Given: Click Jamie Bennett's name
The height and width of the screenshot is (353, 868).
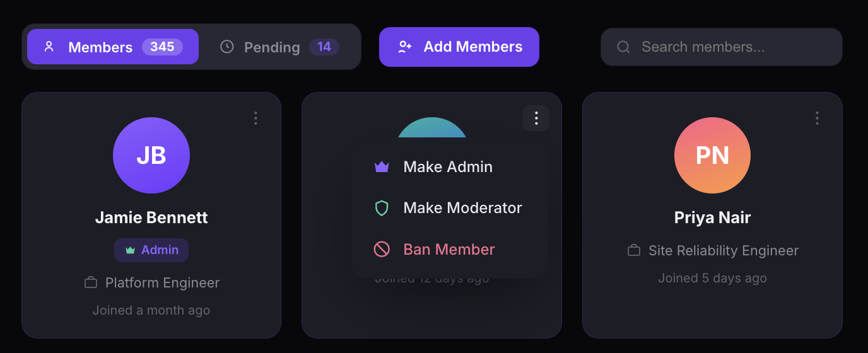Looking at the screenshot, I should (151, 217).
